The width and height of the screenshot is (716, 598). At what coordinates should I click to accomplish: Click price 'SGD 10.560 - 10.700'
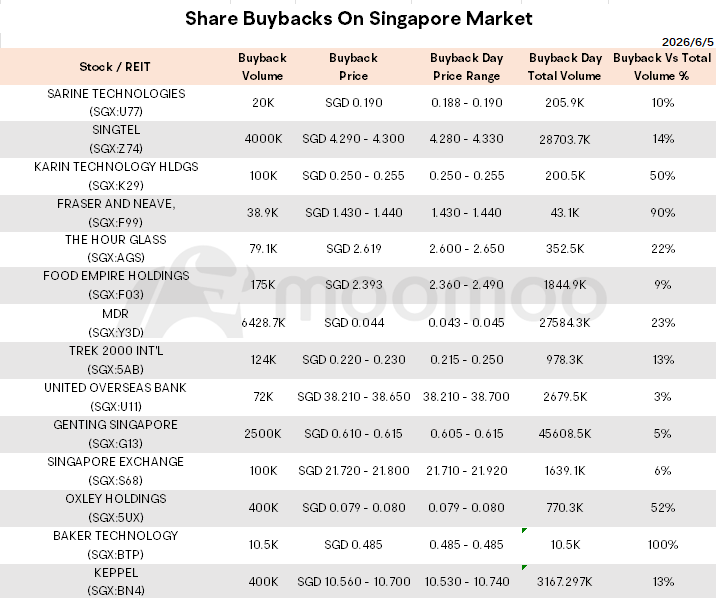(x=353, y=582)
